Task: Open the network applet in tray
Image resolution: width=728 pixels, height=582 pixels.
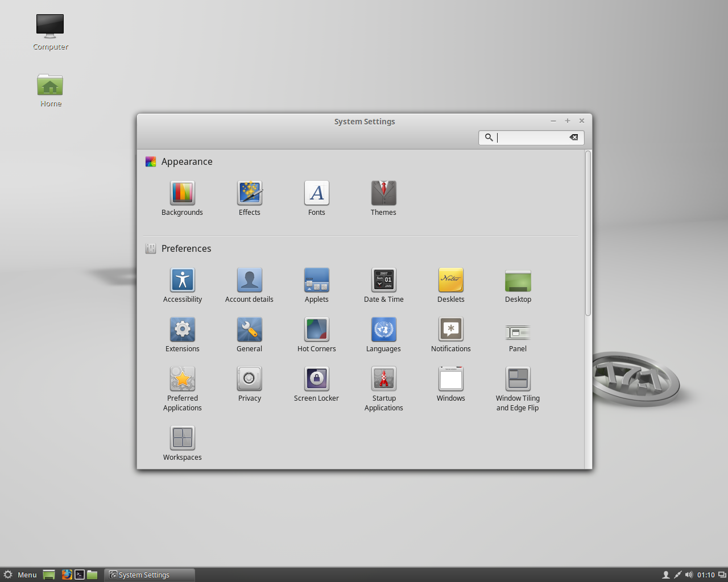Action: [677, 575]
